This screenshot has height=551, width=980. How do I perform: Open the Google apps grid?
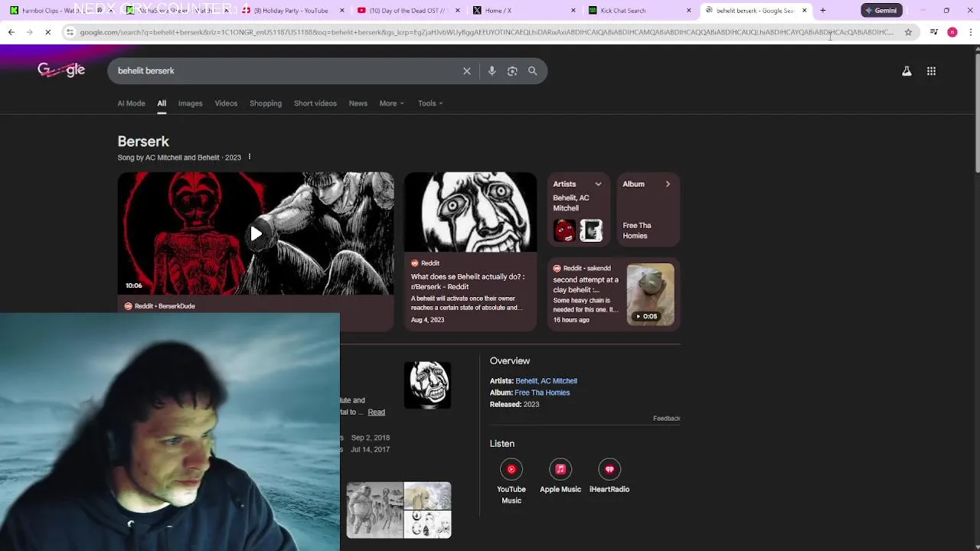tap(931, 71)
